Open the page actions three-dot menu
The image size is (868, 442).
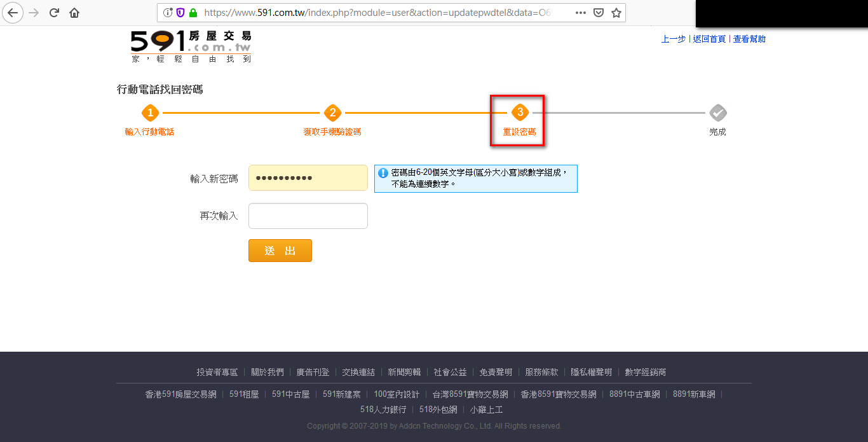coord(581,13)
